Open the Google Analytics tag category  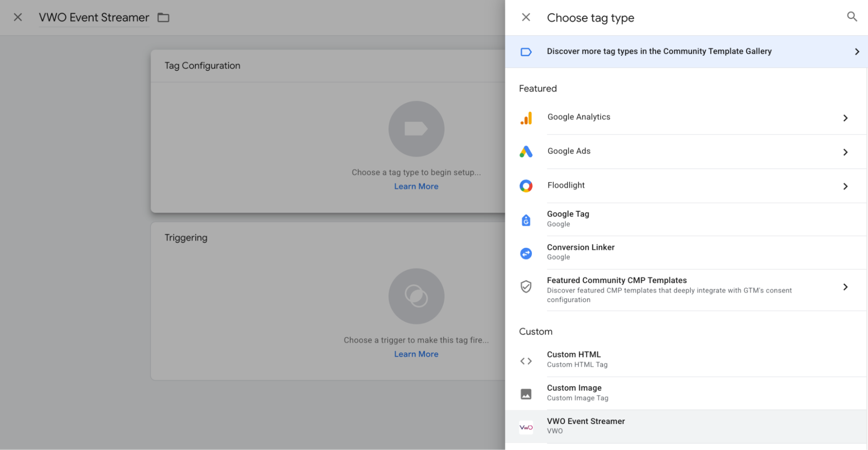686,118
